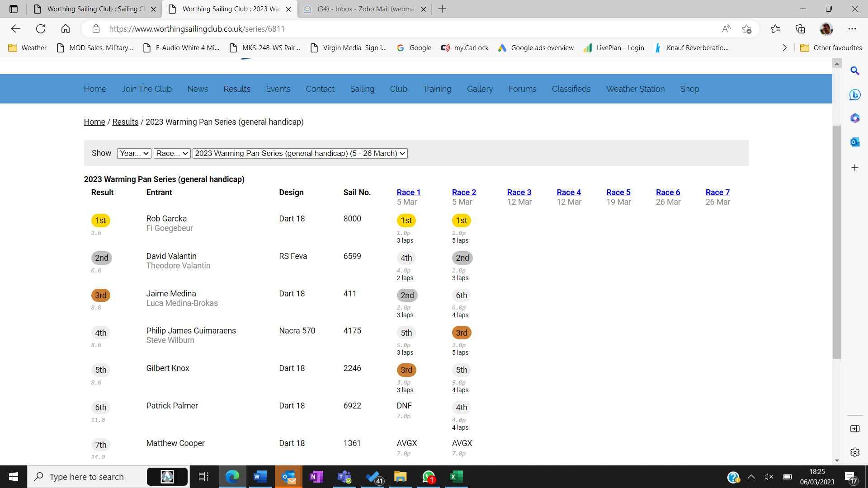This screenshot has width=868, height=488.
Task: Open the Collections icon in toolbar
Action: click(x=800, y=29)
